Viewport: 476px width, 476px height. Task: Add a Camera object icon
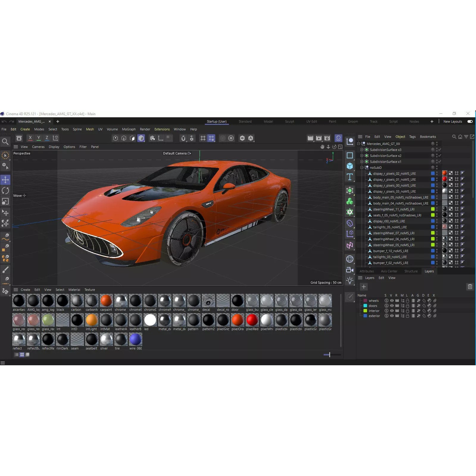coord(350,270)
